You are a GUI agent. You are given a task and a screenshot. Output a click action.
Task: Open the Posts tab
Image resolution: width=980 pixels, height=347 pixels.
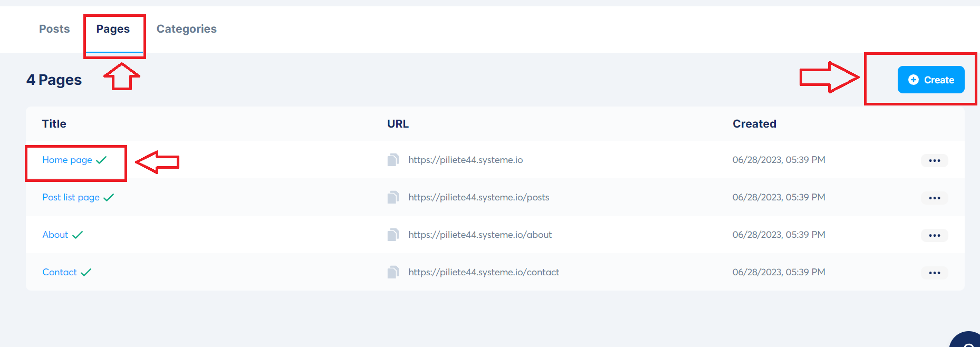[54, 29]
